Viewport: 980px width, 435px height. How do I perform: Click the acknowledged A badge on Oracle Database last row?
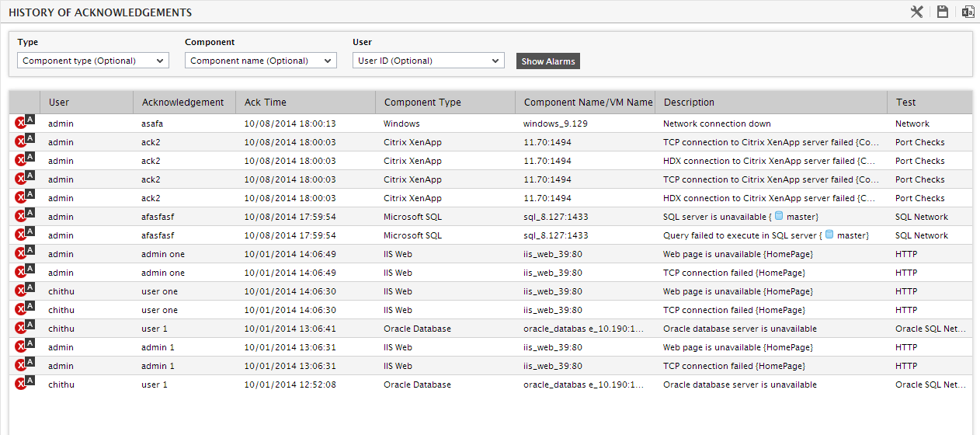[x=30, y=381]
